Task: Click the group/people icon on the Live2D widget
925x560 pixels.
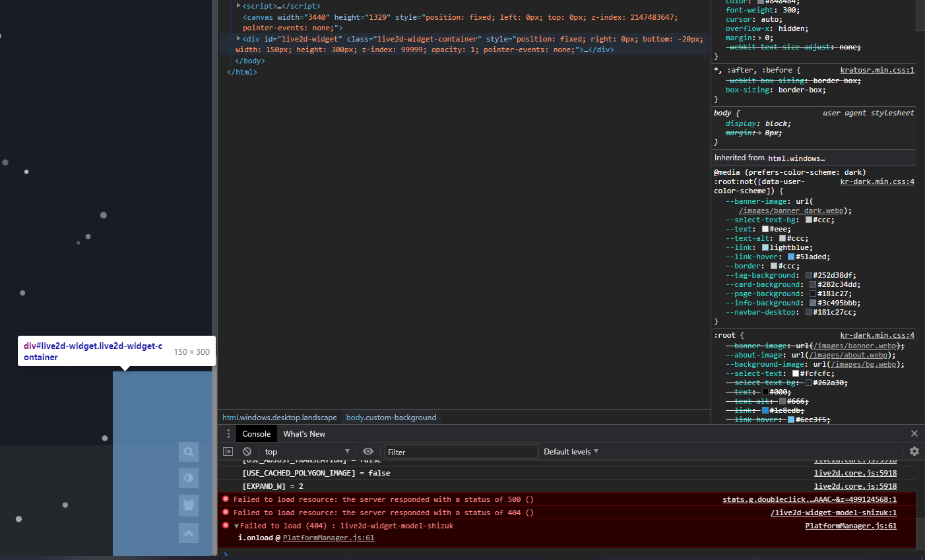Action: (189, 504)
